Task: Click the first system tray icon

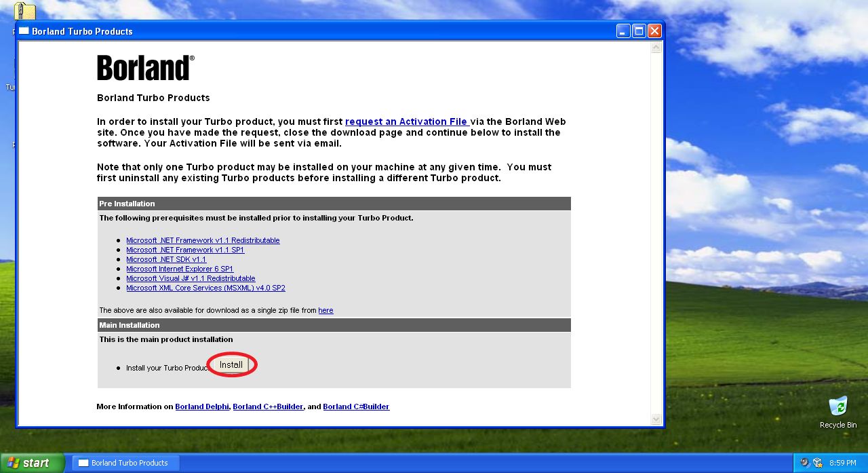Action: (x=805, y=463)
